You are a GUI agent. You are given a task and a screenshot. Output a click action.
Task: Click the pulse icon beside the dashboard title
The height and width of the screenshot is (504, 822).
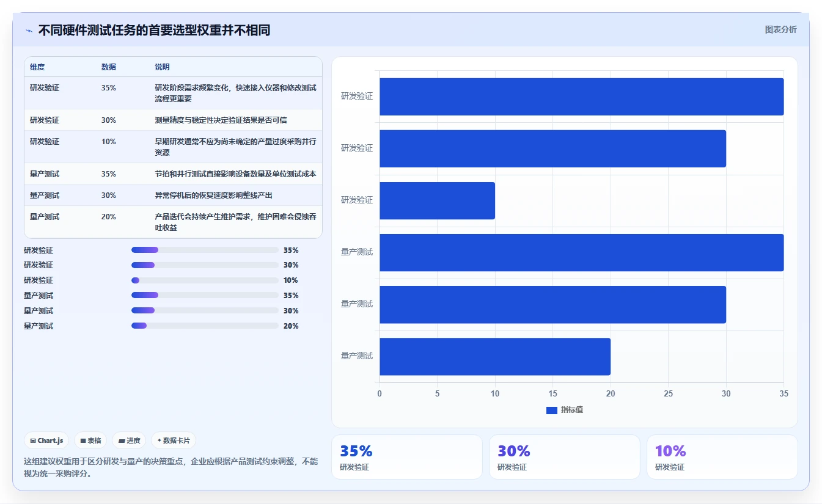(29, 31)
